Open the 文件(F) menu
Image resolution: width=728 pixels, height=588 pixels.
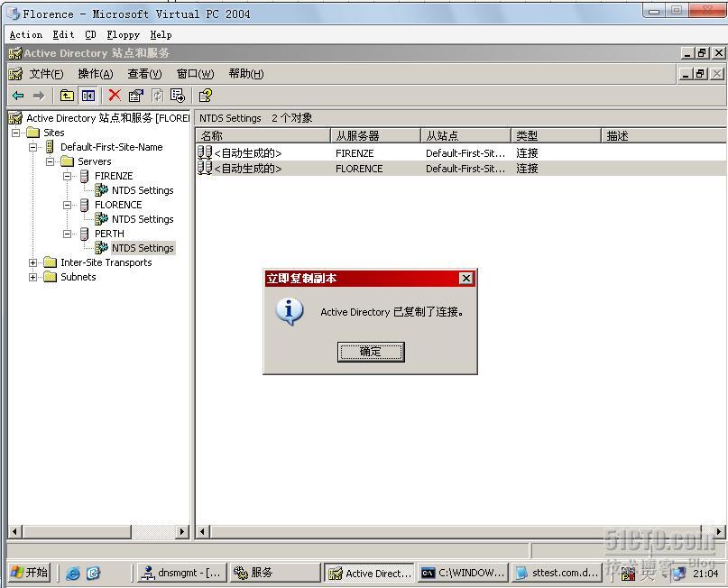pyautogui.click(x=46, y=74)
